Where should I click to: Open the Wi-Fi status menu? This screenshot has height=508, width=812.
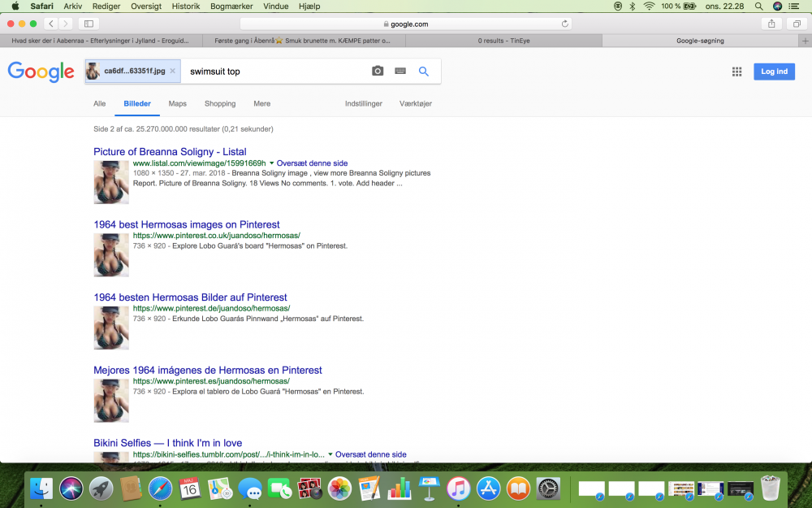[x=649, y=7]
